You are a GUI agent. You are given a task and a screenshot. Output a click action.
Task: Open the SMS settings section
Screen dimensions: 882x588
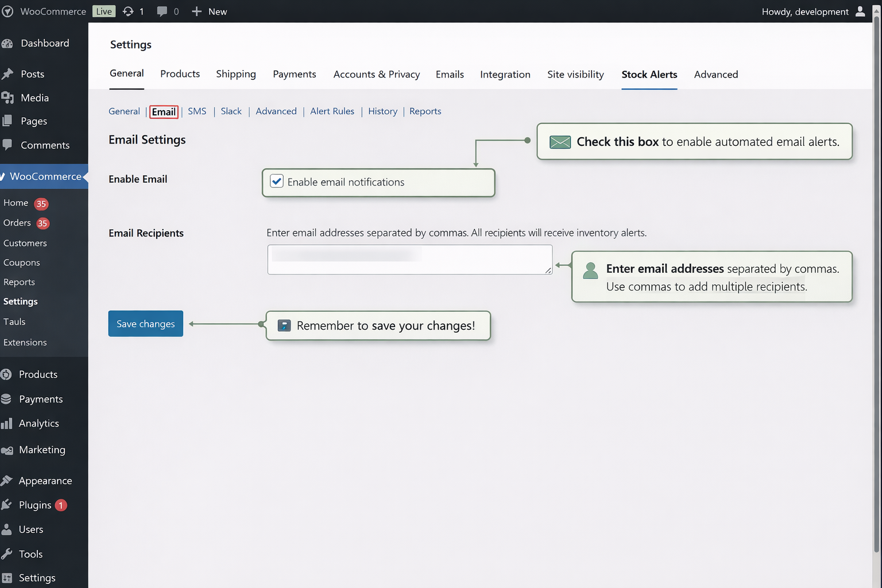pyautogui.click(x=197, y=111)
